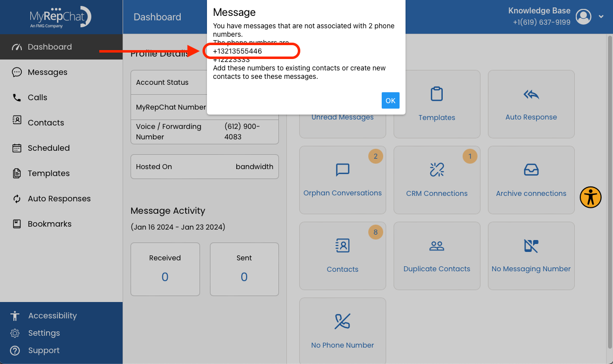The image size is (613, 364).
Task: Click the sidebar Templates document icon
Action: (17, 173)
